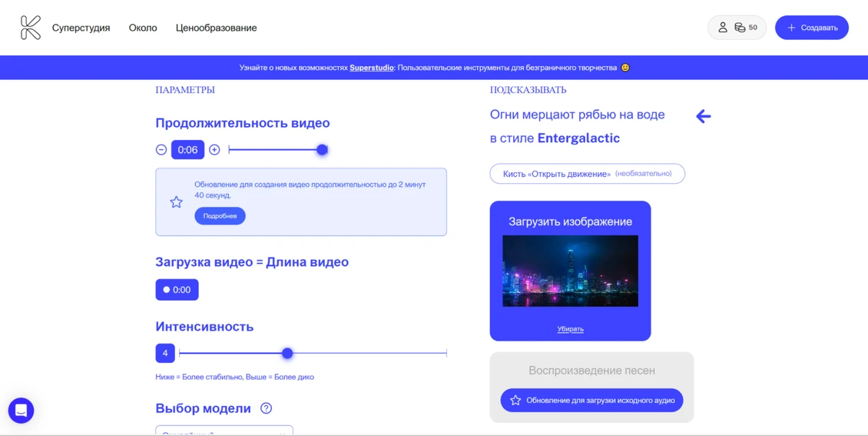Click the Загрузить изображение card title
This screenshot has height=436, width=868.
tap(570, 221)
